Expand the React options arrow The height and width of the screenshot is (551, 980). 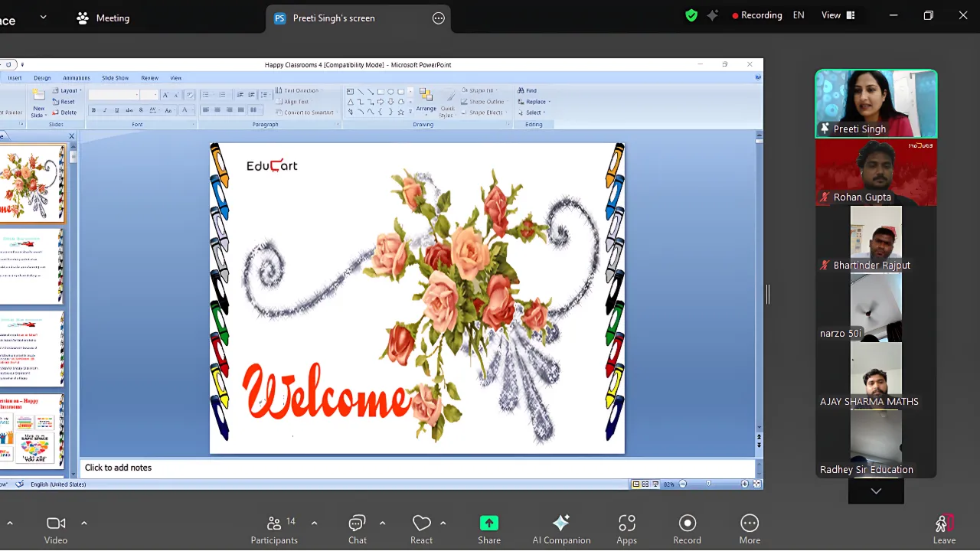click(x=443, y=523)
